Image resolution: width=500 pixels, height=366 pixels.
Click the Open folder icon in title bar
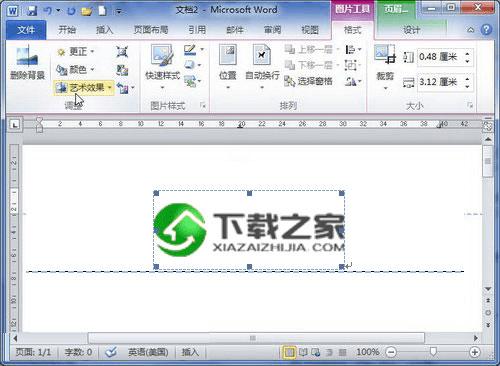[87, 11]
